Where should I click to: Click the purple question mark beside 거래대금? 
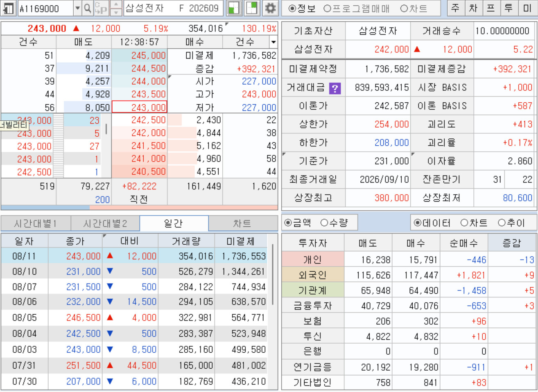[x=335, y=88]
